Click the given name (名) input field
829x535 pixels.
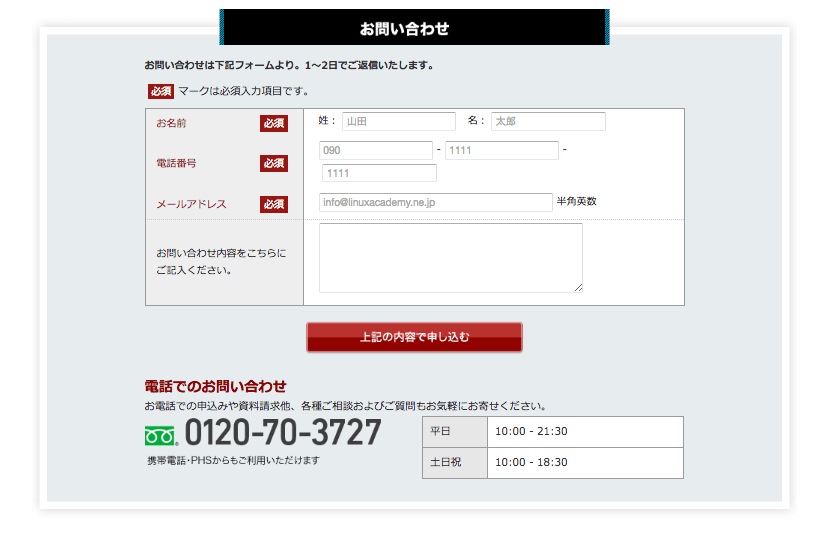pos(548,121)
